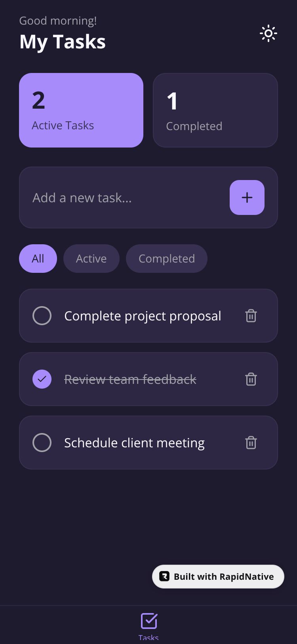Click the plus button to add task

coord(247,197)
